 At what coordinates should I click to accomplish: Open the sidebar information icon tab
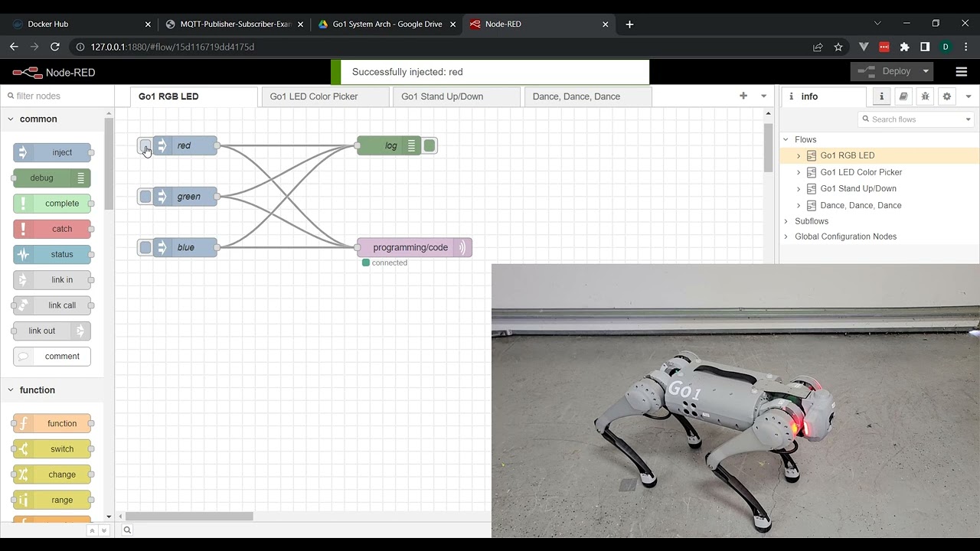(x=881, y=96)
